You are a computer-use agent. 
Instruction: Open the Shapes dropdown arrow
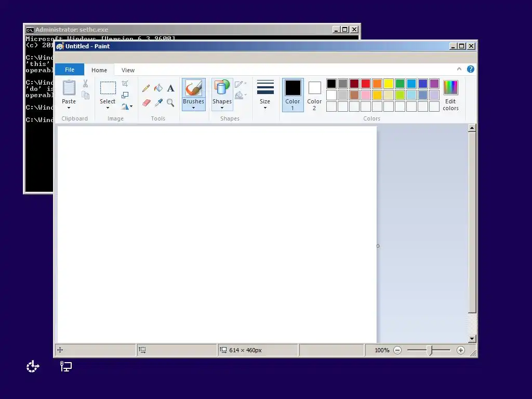coord(222,108)
